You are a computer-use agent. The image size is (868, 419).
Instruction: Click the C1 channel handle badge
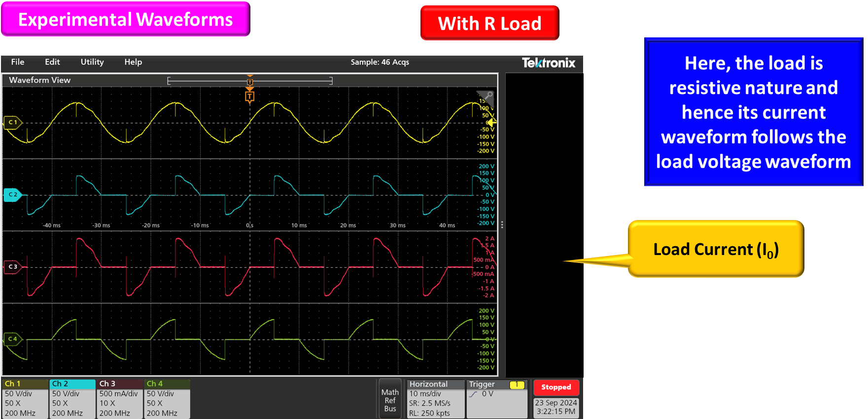coord(12,122)
